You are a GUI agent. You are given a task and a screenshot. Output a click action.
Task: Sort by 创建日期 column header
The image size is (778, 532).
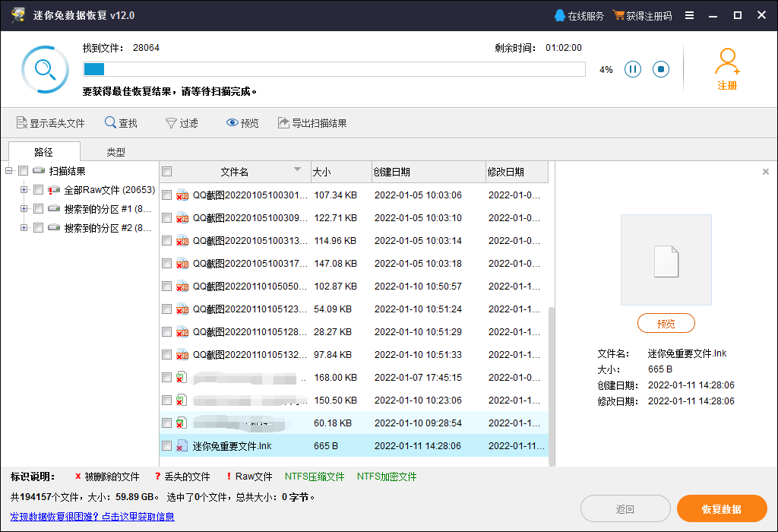(x=429, y=172)
